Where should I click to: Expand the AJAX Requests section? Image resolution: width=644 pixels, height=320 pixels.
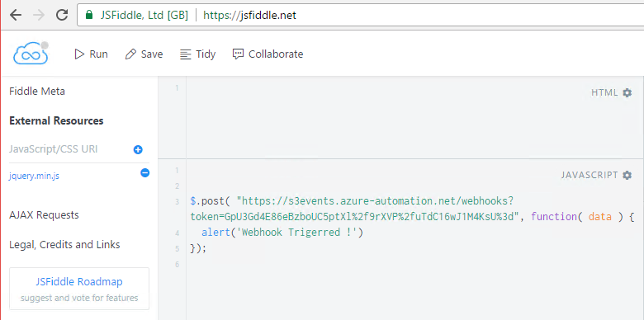click(x=44, y=215)
